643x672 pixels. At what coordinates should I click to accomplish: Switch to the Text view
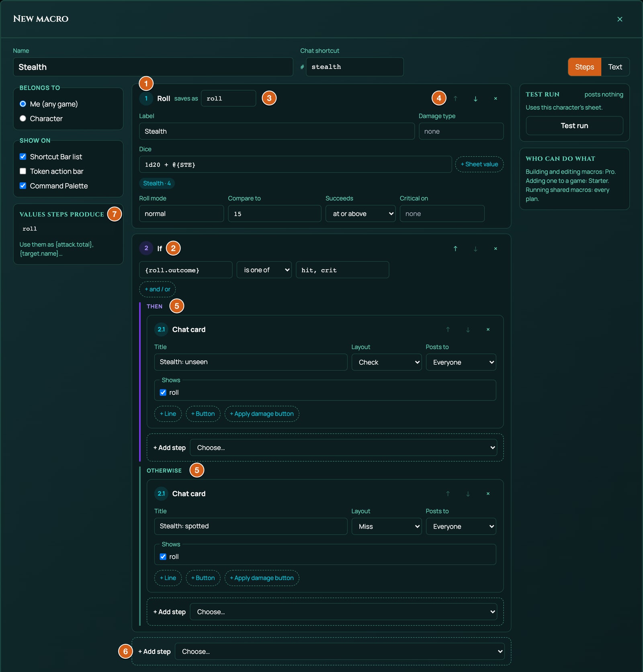(x=615, y=67)
